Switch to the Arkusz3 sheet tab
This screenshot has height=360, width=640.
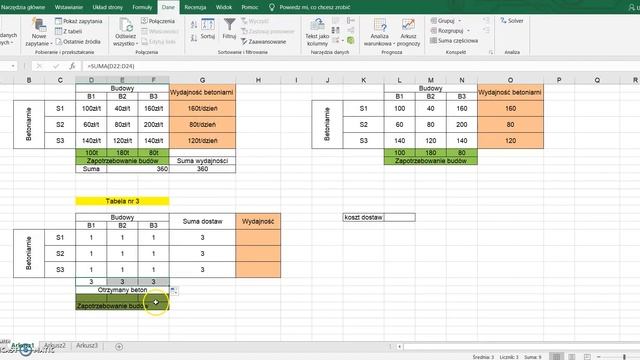[x=87, y=346]
